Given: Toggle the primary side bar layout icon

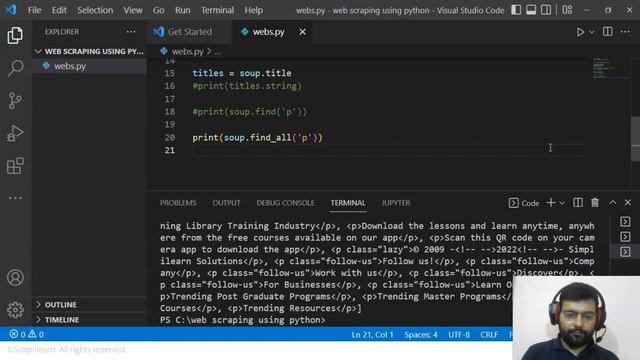Looking at the screenshot, I should (x=516, y=10).
